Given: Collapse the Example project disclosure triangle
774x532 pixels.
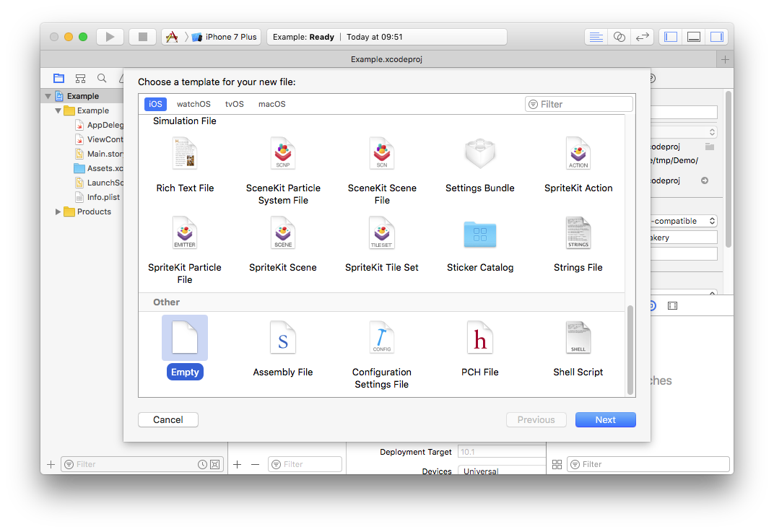Looking at the screenshot, I should click(x=48, y=96).
